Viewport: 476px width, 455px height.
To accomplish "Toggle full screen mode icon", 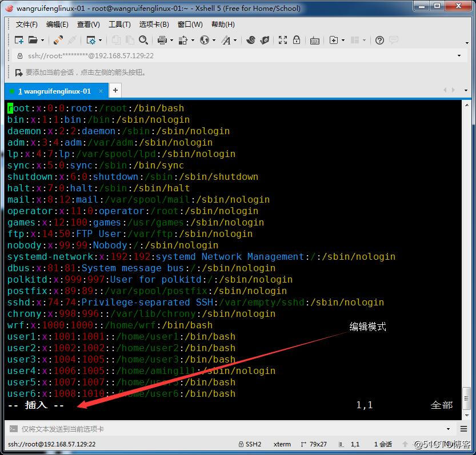I will click(283, 40).
